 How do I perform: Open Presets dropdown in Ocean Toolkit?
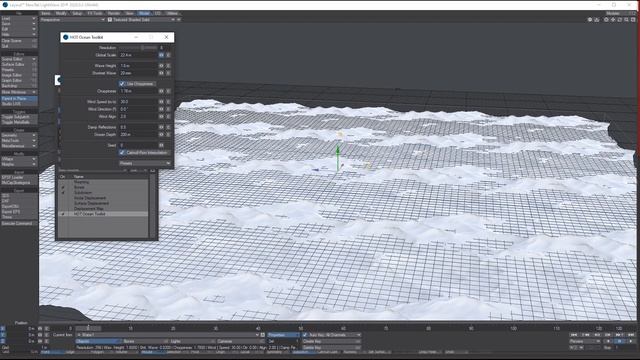145,163
